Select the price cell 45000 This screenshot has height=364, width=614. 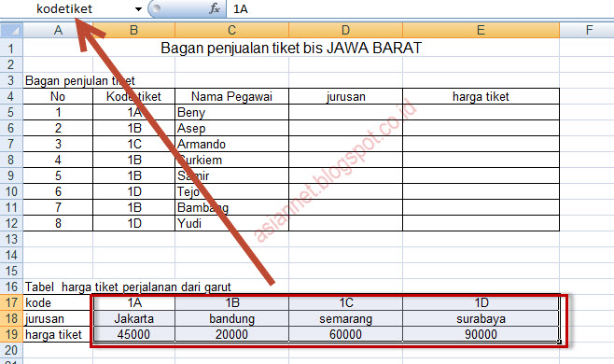(134, 334)
